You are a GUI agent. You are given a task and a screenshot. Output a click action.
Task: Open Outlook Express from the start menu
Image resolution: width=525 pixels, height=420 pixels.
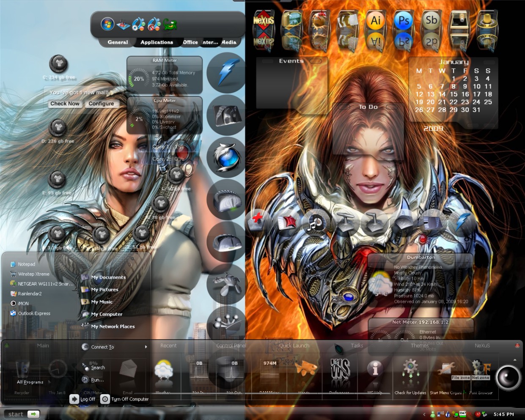click(x=30, y=313)
